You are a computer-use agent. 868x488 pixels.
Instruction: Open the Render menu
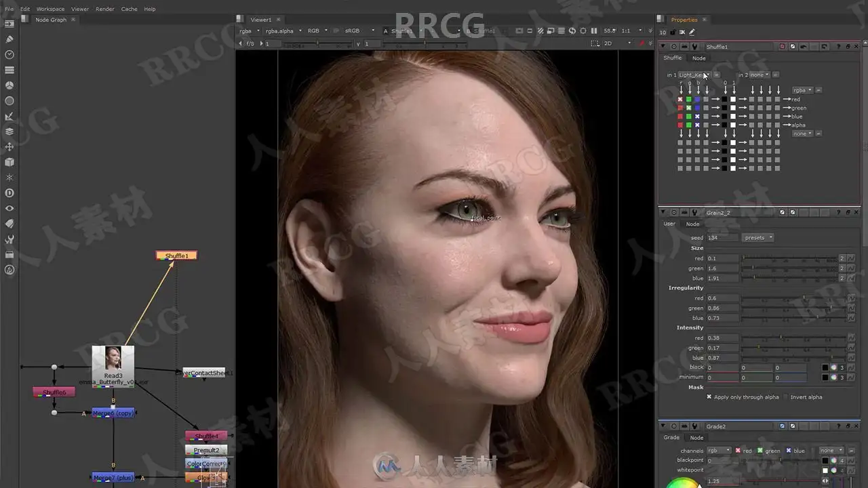(x=105, y=9)
